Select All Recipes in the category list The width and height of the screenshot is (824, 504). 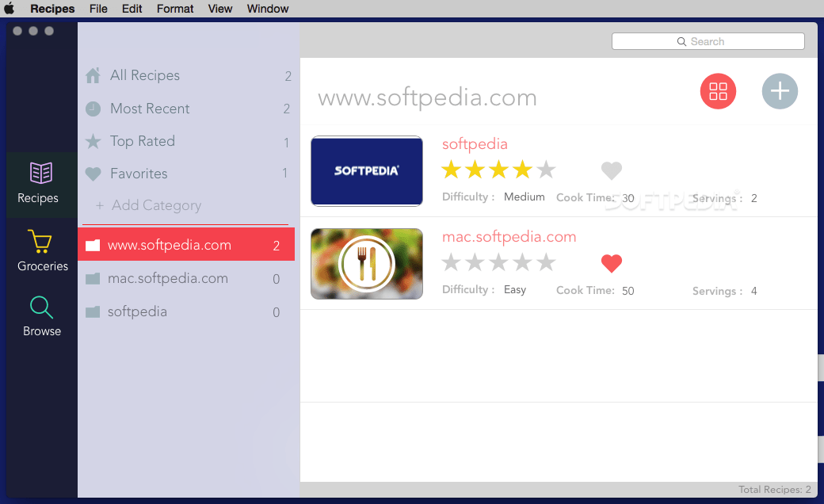188,75
